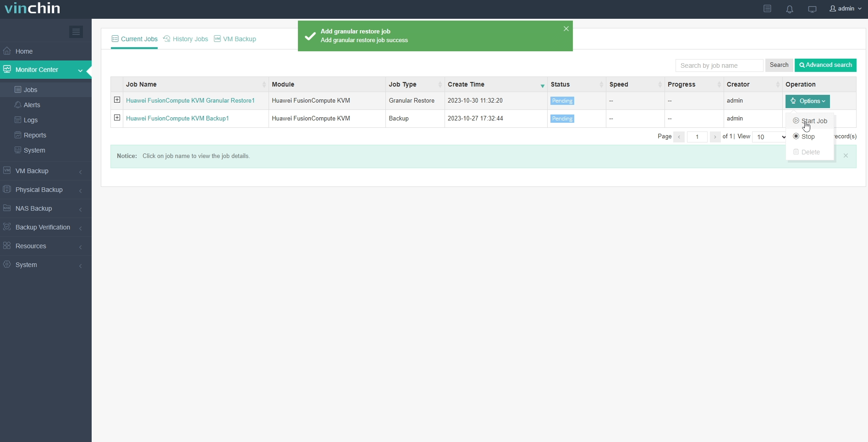Screen dimensions: 868x442
Task: Click the Vinchin logo
Action: (32, 8)
